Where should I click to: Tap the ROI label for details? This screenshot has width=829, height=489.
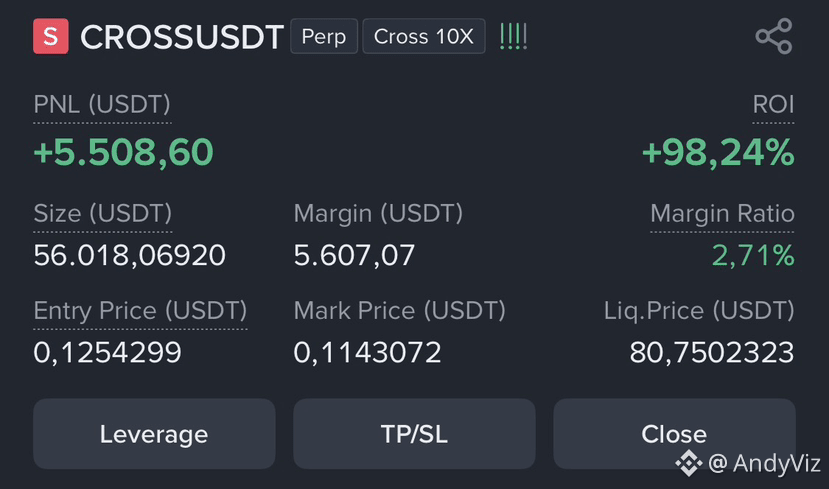pyautogui.click(x=773, y=104)
